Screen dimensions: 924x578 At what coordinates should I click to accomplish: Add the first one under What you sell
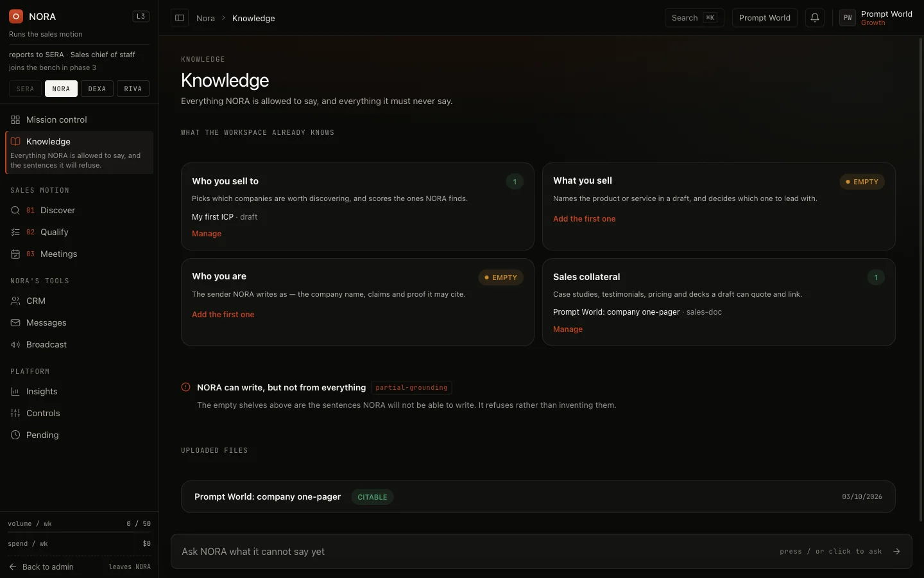[584, 219]
